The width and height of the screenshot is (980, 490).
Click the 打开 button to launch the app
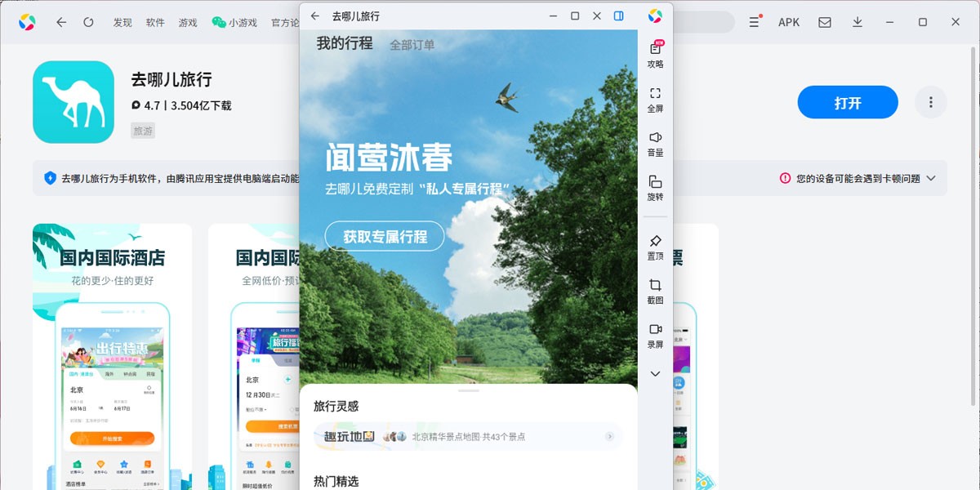pyautogui.click(x=848, y=102)
